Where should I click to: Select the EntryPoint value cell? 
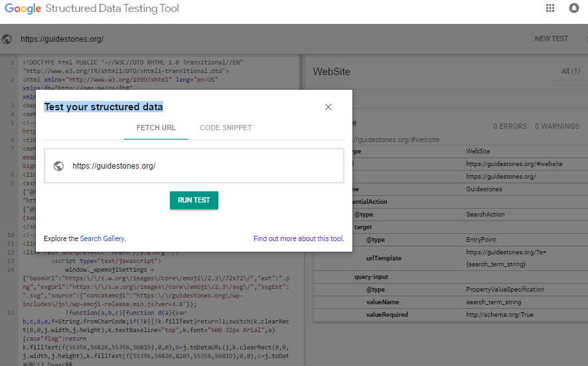480,240
